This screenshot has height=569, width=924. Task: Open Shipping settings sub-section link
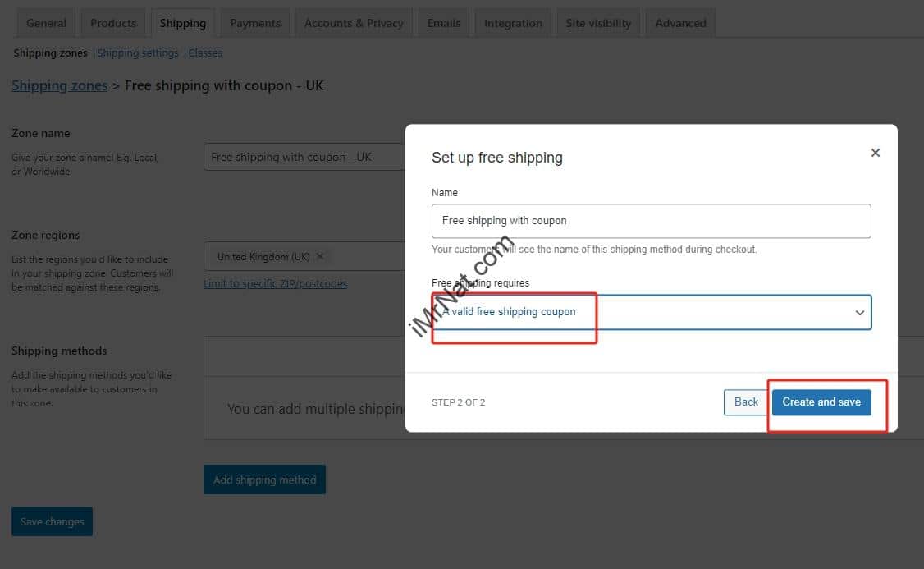click(x=138, y=53)
